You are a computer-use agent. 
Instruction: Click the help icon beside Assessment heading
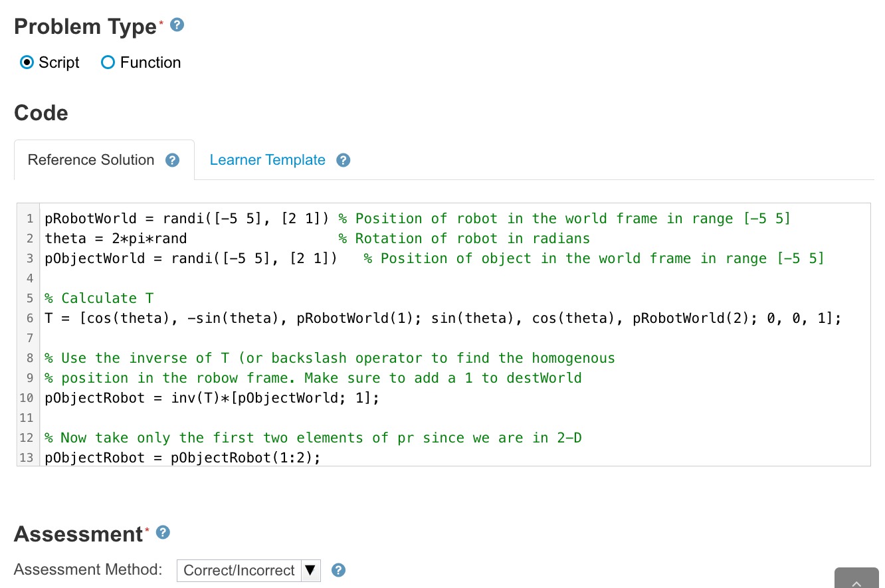(x=162, y=533)
